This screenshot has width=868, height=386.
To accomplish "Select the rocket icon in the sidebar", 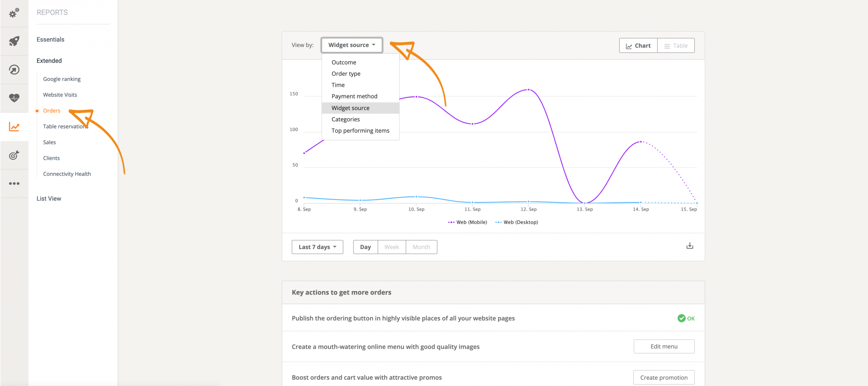I will point(14,42).
